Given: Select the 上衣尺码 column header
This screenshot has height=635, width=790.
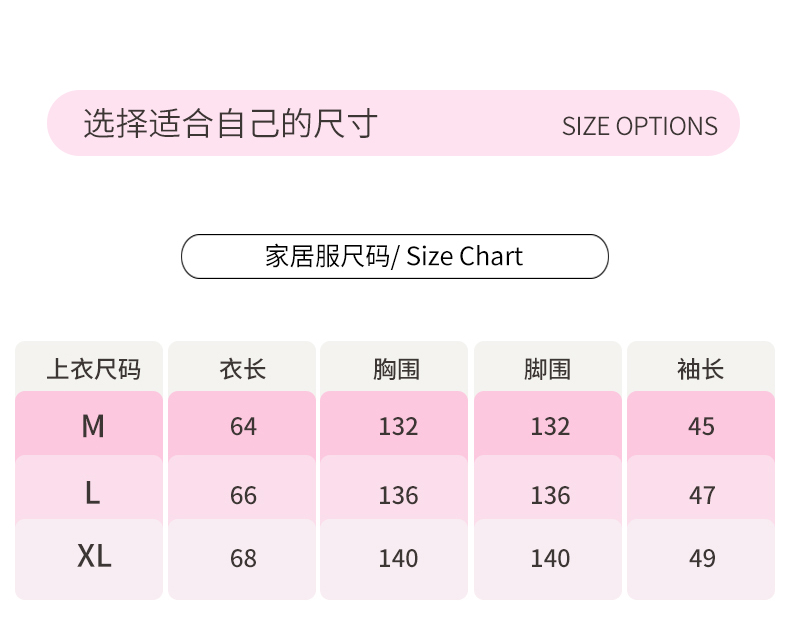Looking at the screenshot, I should (x=93, y=369).
